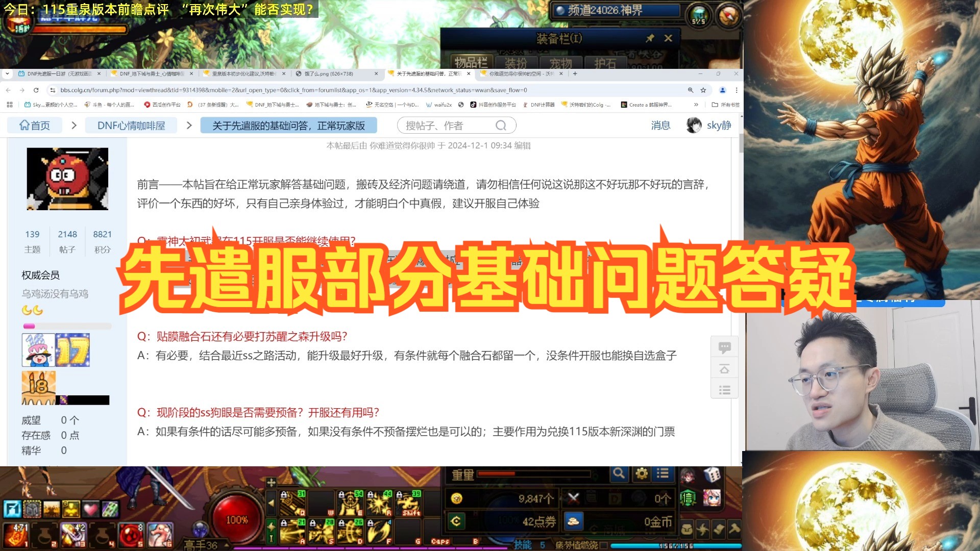Click the skill bar move handle
The width and height of the screenshot is (980, 551).
(x=271, y=482)
